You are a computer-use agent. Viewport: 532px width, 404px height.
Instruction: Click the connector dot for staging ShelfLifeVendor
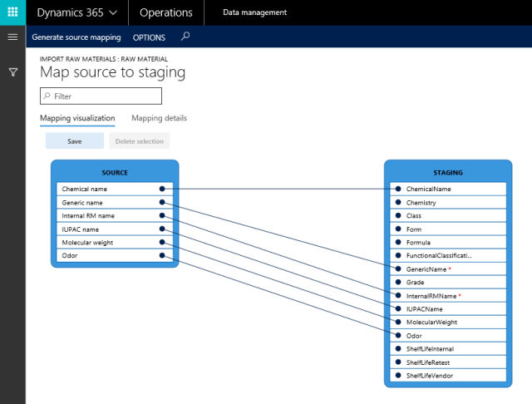[x=399, y=375]
